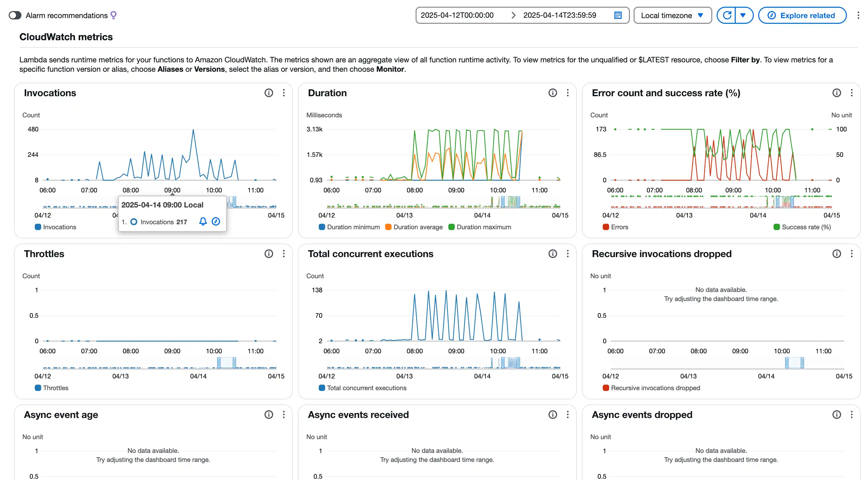
Task: Open the dashboard-level three-dot actions menu
Action: click(858, 15)
